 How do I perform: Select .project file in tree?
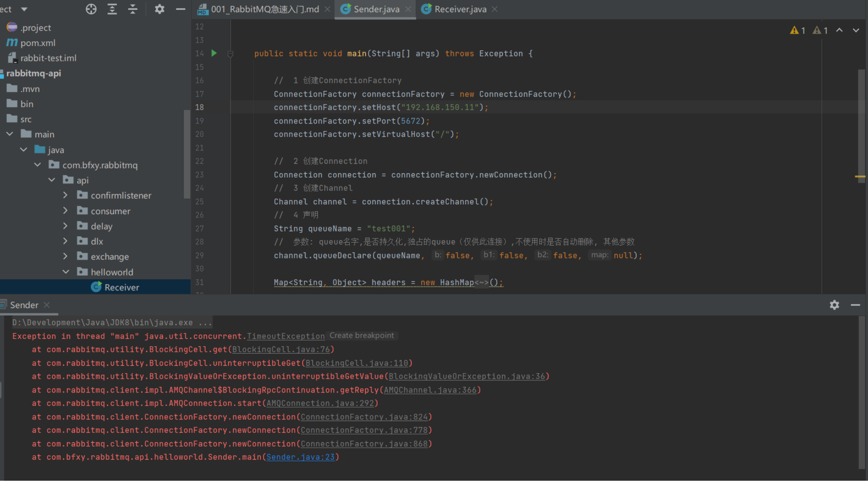[36, 28]
